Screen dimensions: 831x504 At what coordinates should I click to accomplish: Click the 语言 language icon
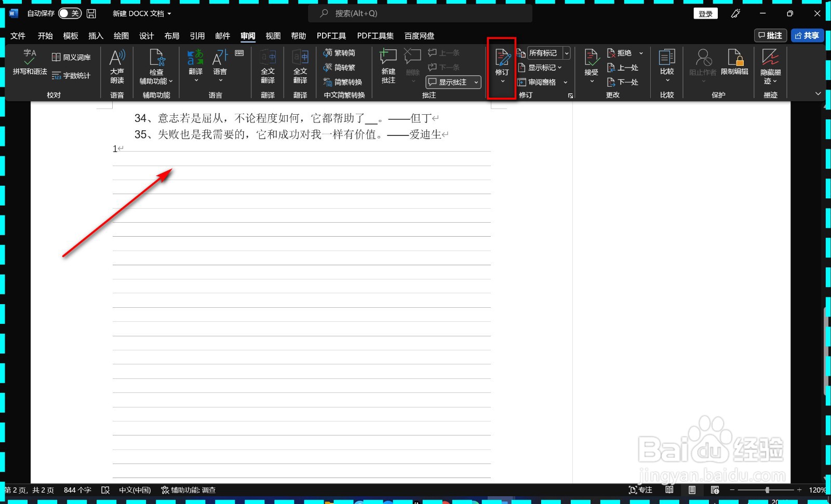(220, 57)
